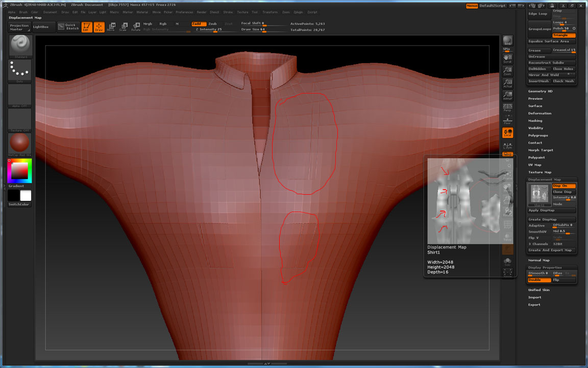Select the Rotate mode icon
Image resolution: width=588 pixels, height=368 pixels.
tap(135, 27)
